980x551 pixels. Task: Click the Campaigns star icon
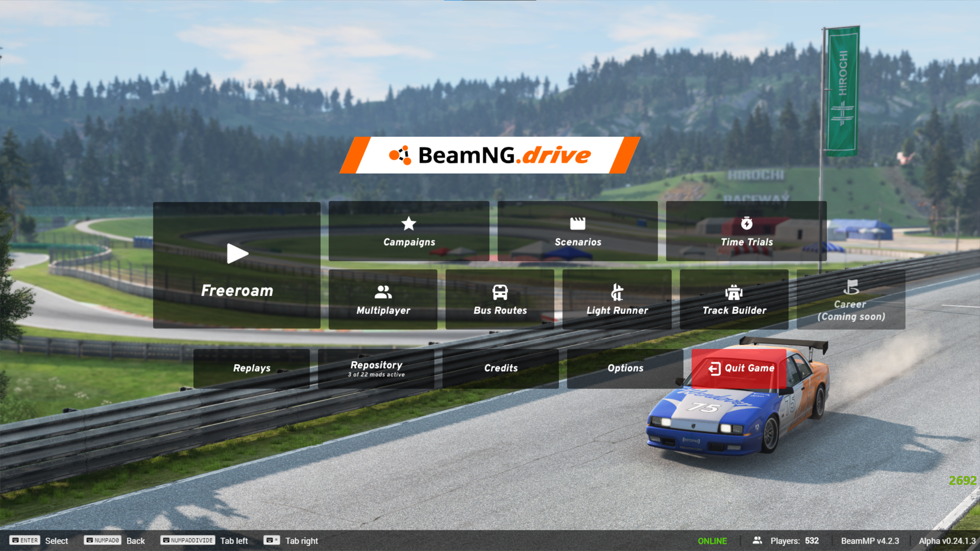[x=409, y=223]
